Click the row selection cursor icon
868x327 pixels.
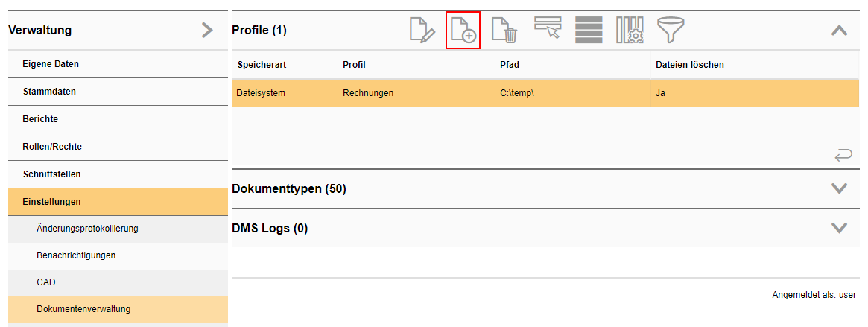[x=548, y=30]
